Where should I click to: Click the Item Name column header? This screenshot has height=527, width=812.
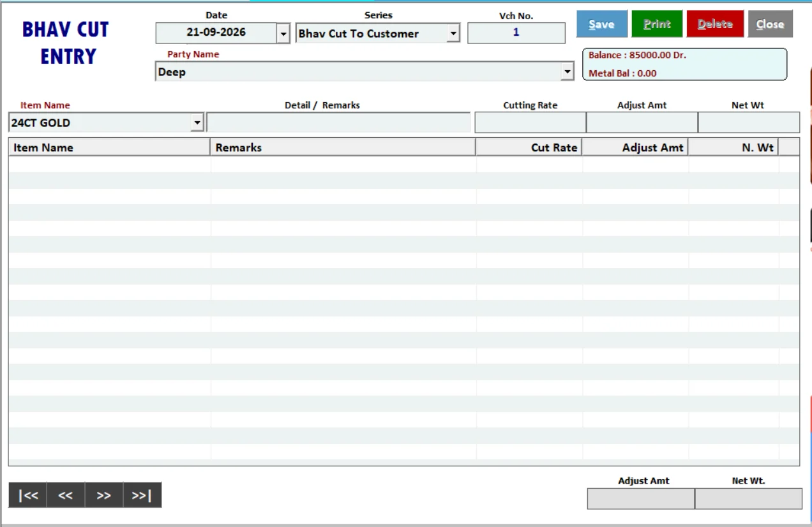[109, 147]
